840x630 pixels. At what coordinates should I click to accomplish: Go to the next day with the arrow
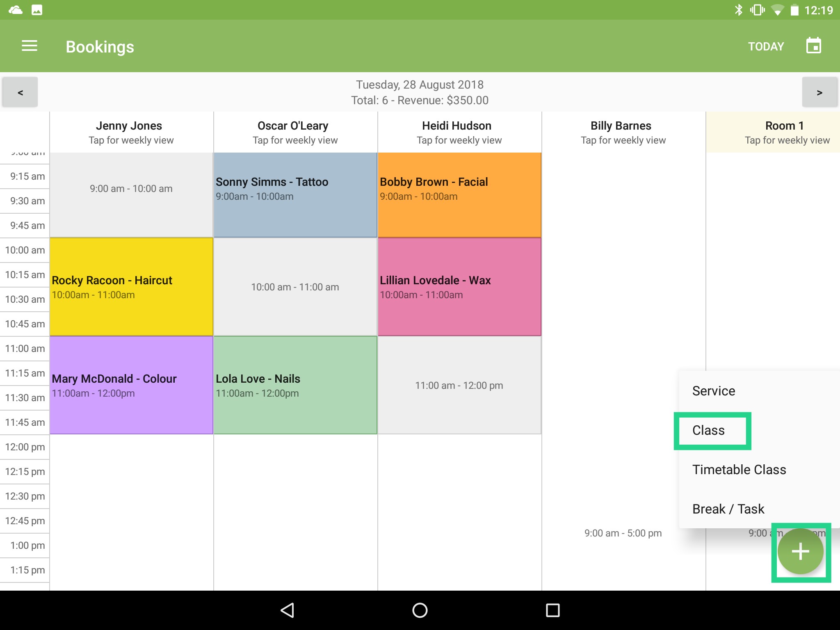[820, 92]
